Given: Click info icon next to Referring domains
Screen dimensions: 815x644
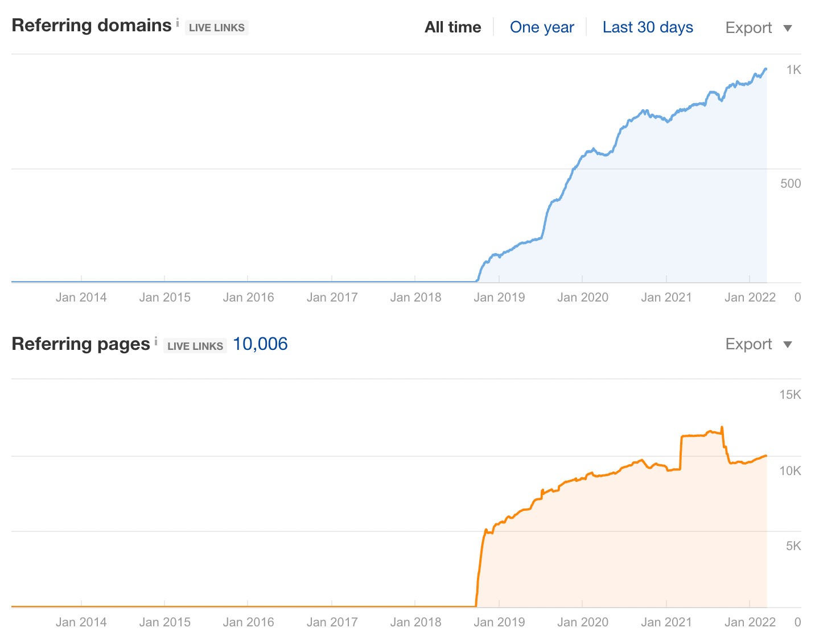Looking at the screenshot, I should click(x=178, y=22).
